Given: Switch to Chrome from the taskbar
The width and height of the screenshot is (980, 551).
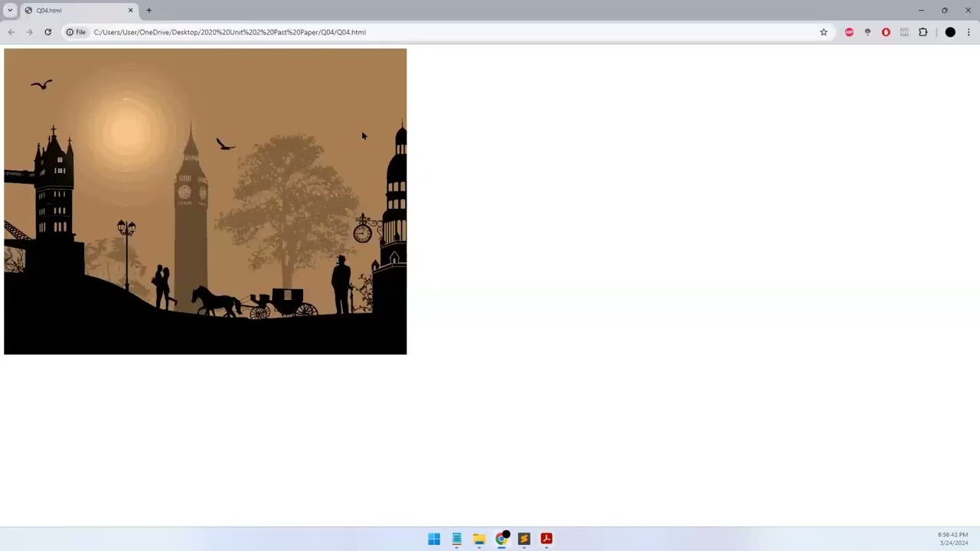Looking at the screenshot, I should [501, 539].
